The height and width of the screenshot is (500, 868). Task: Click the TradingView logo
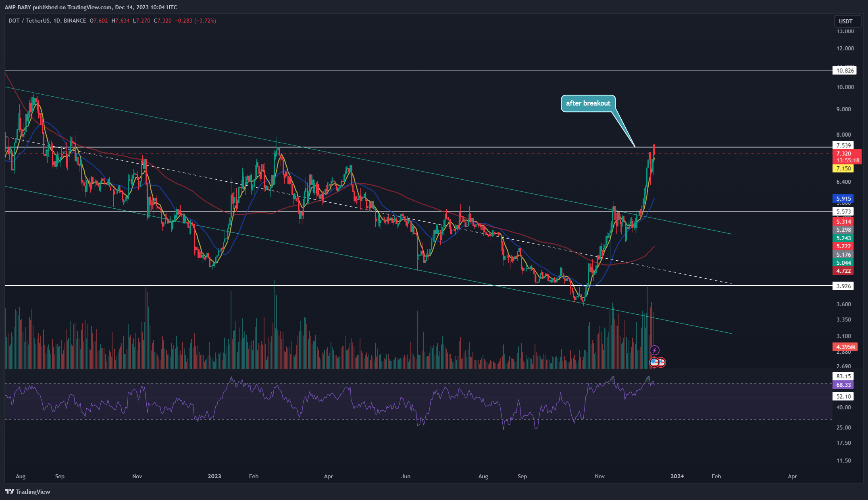(27, 492)
